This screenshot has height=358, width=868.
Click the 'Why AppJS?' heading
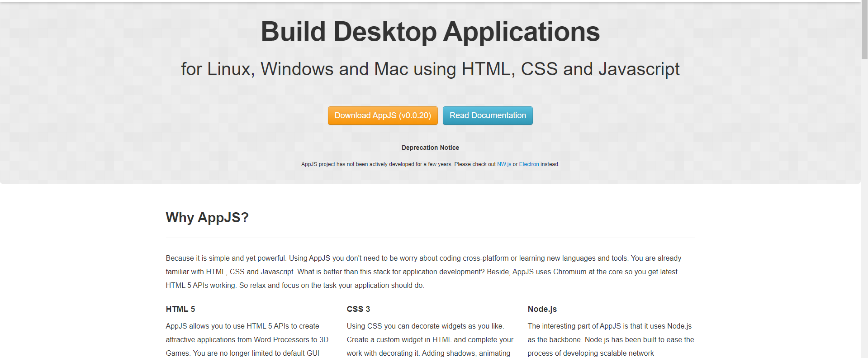click(x=207, y=218)
